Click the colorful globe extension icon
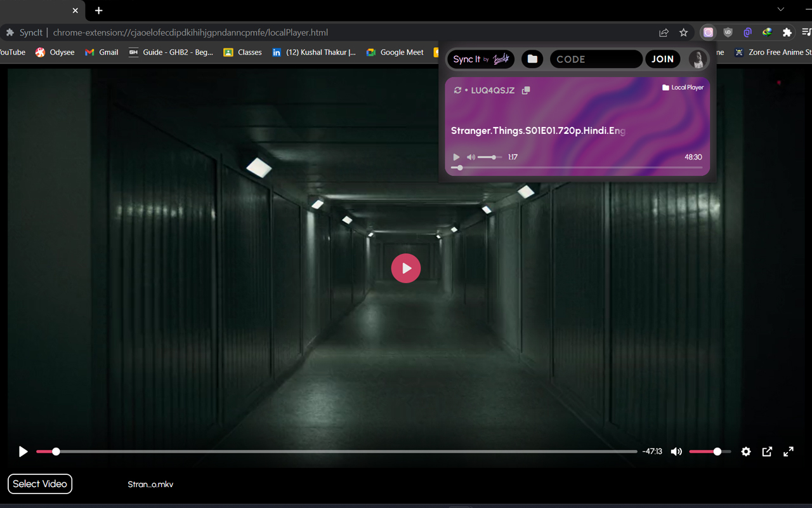 767,32
